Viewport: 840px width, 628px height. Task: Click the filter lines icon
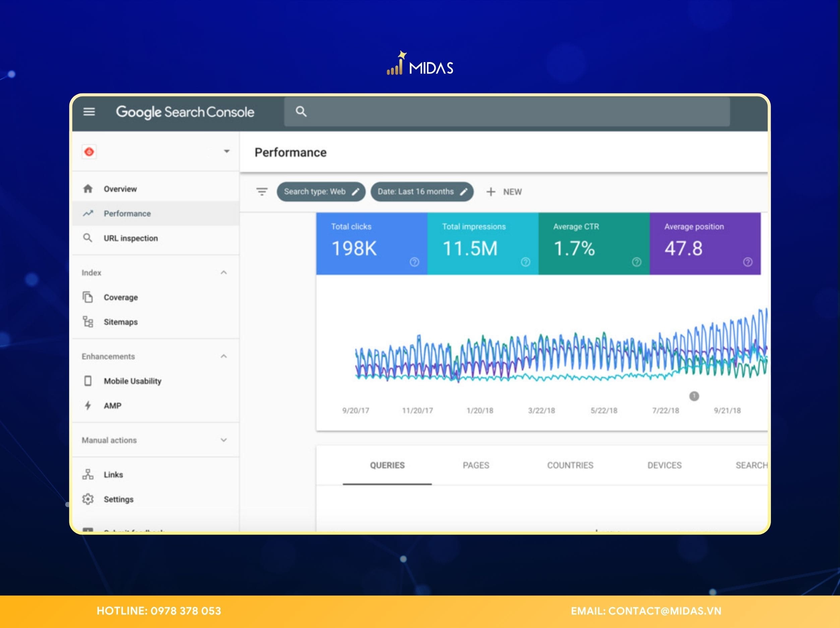[x=262, y=192]
